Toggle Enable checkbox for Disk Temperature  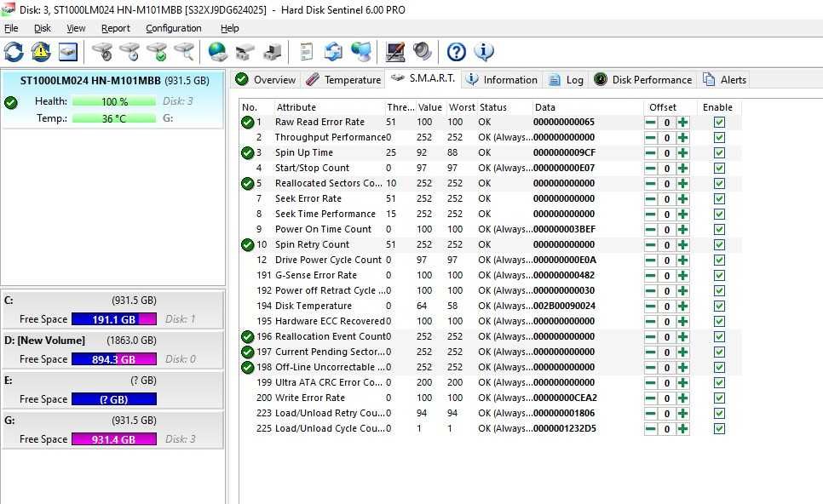pos(719,306)
